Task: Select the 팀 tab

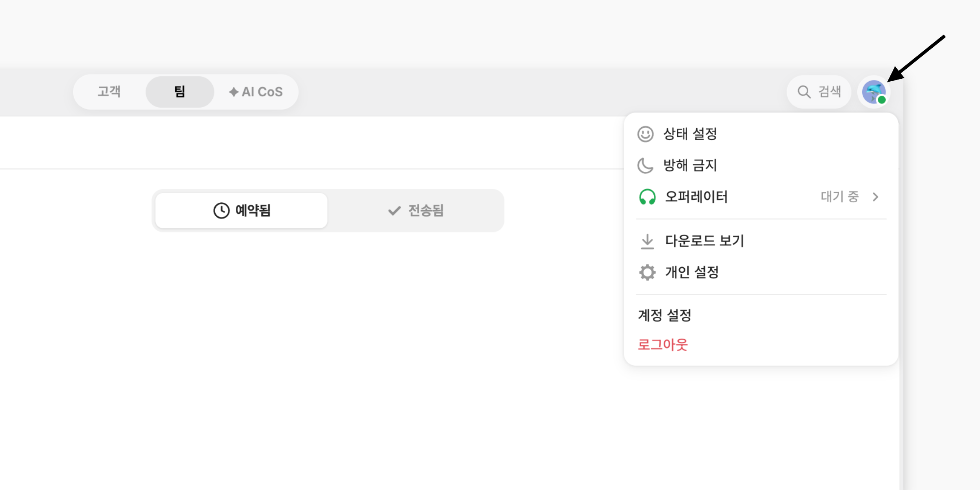Action: point(180,92)
